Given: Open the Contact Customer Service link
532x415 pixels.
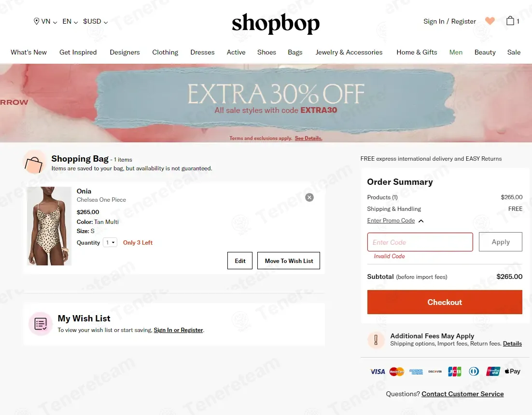Looking at the screenshot, I should click(462, 394).
